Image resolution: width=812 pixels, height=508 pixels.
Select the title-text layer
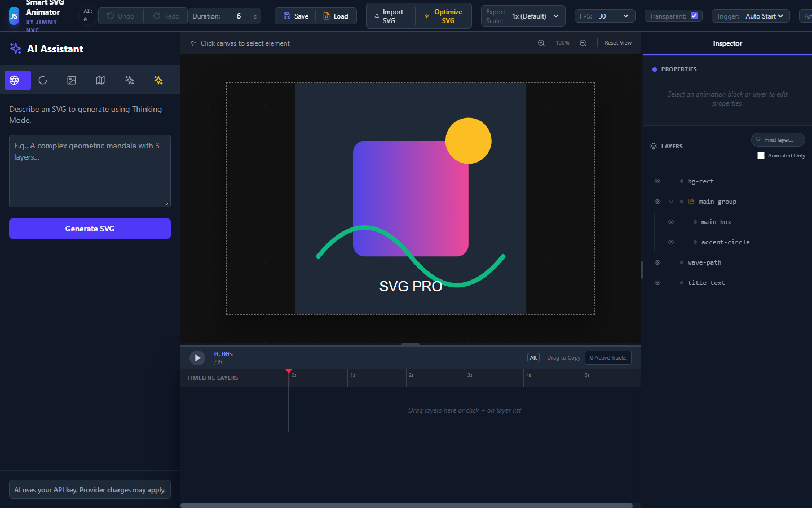pos(707,283)
